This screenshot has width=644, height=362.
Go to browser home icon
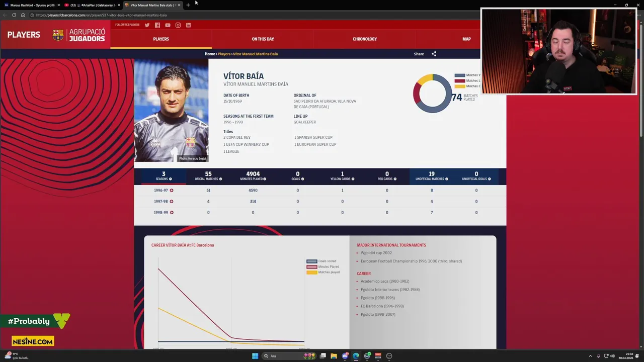(x=23, y=15)
